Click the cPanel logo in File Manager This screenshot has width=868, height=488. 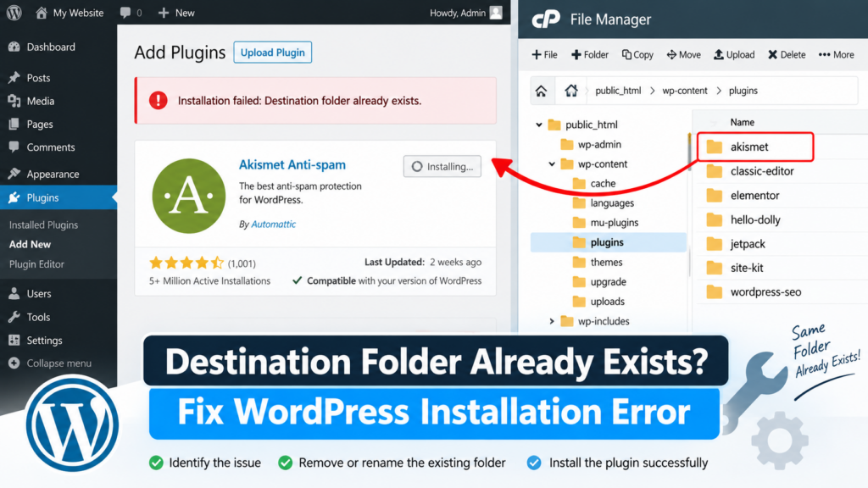click(x=546, y=19)
